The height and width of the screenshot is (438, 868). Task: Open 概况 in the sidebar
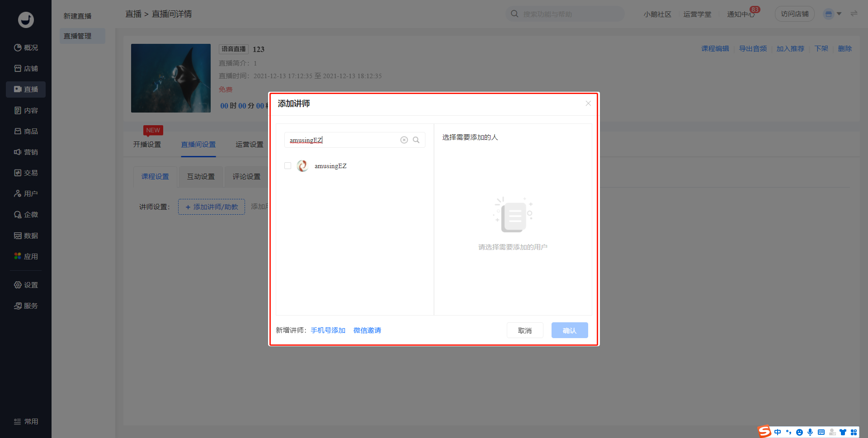pyautogui.click(x=26, y=47)
